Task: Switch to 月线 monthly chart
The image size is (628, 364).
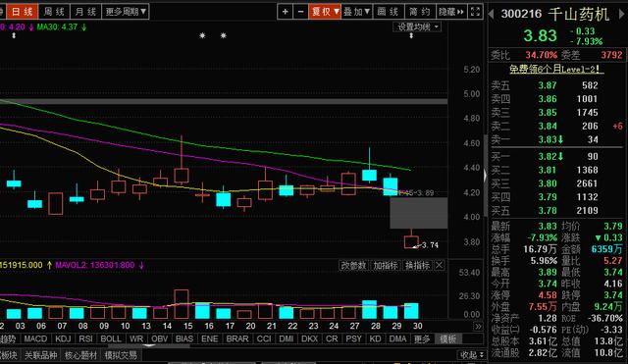Action: [x=86, y=12]
